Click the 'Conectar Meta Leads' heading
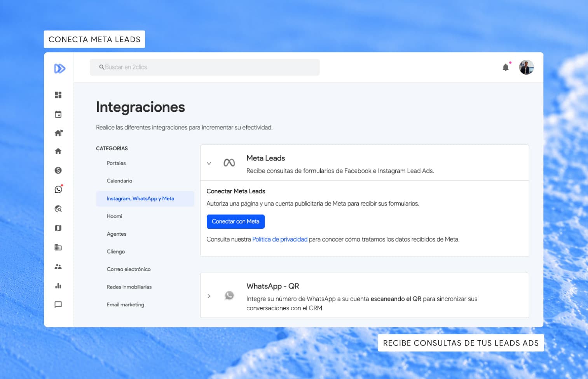The image size is (588, 379). point(236,191)
